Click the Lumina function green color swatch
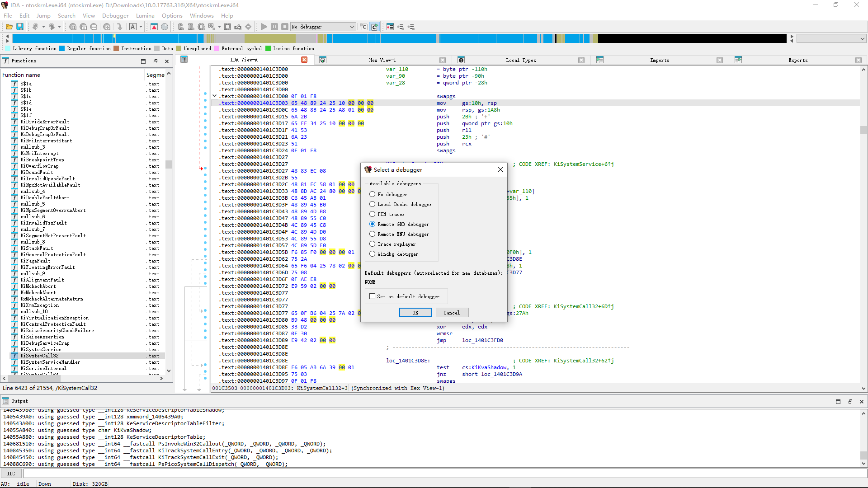 coord(269,48)
